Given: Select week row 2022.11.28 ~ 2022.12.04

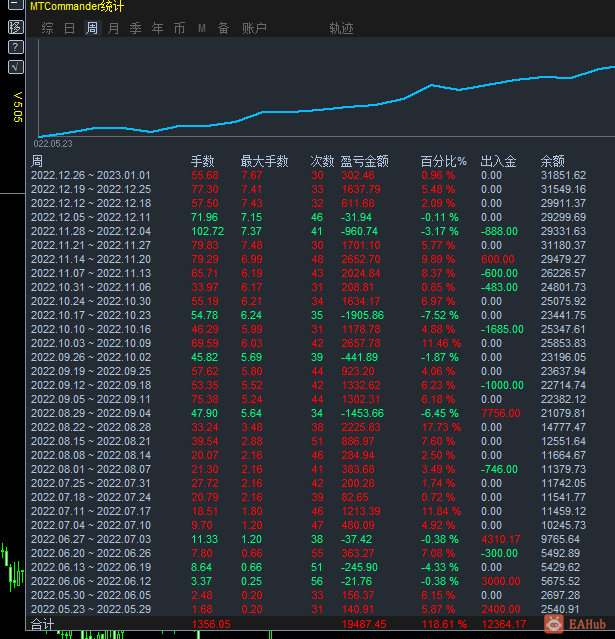Looking at the screenshot, I should pyautogui.click(x=309, y=231).
